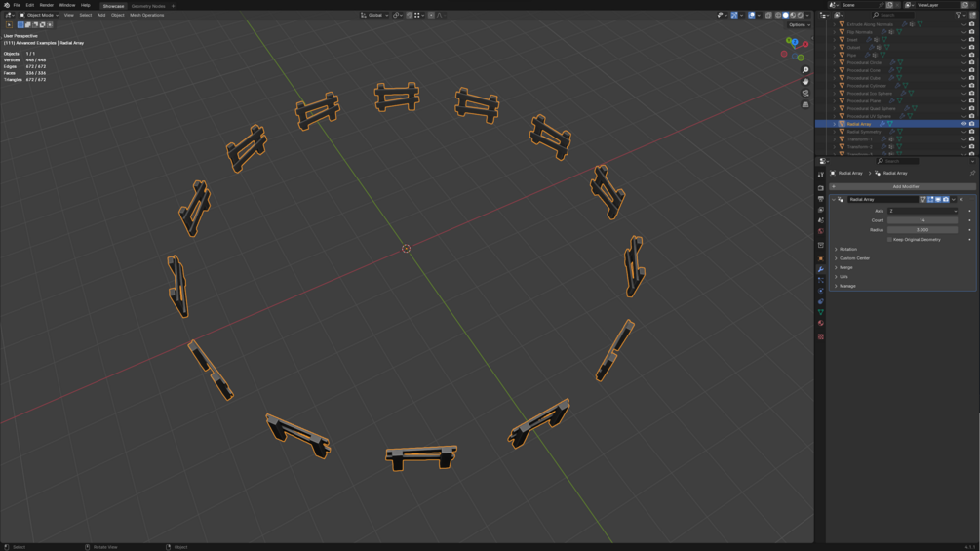Open the Tool properties tab
Viewport: 980px width, 551px height.
click(821, 175)
